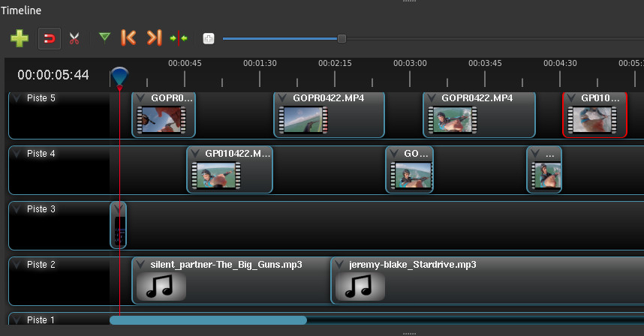644x336 pixels.
Task: Click the timeline zoom slider handle
Action: click(342, 38)
